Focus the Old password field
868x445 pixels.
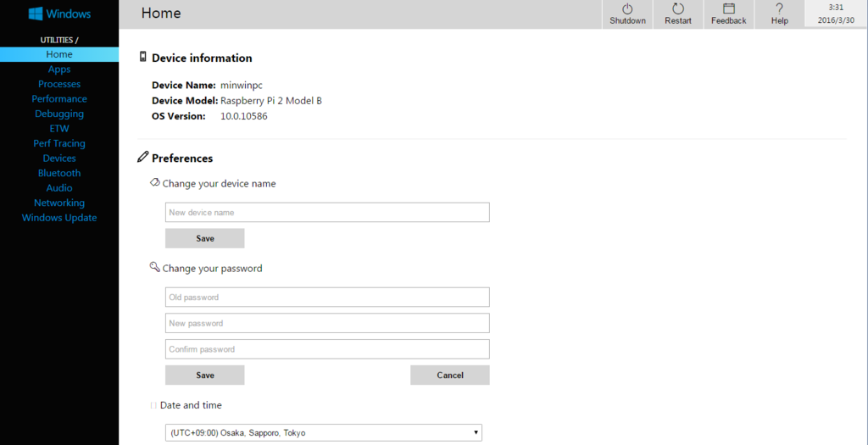point(327,297)
